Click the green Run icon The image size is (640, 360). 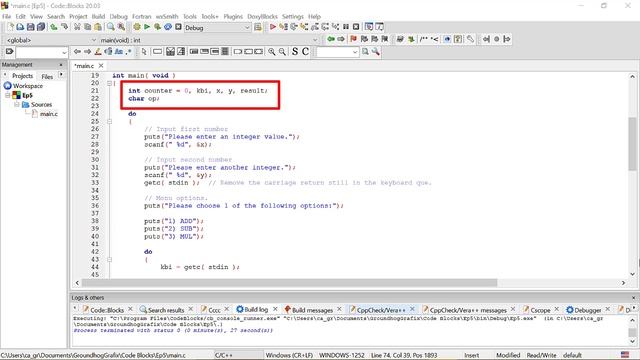tap(147, 27)
